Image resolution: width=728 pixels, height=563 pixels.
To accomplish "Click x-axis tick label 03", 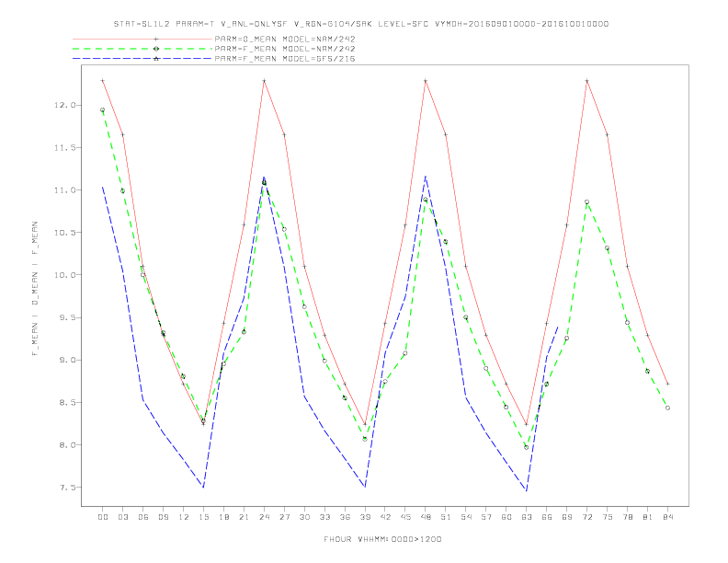I will [x=122, y=517].
